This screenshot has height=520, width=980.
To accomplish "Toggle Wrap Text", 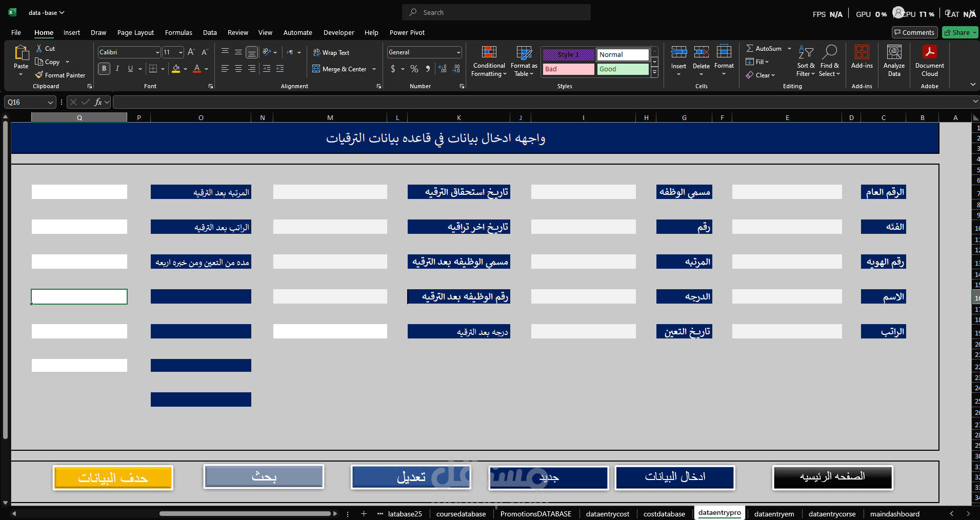I will pyautogui.click(x=331, y=52).
